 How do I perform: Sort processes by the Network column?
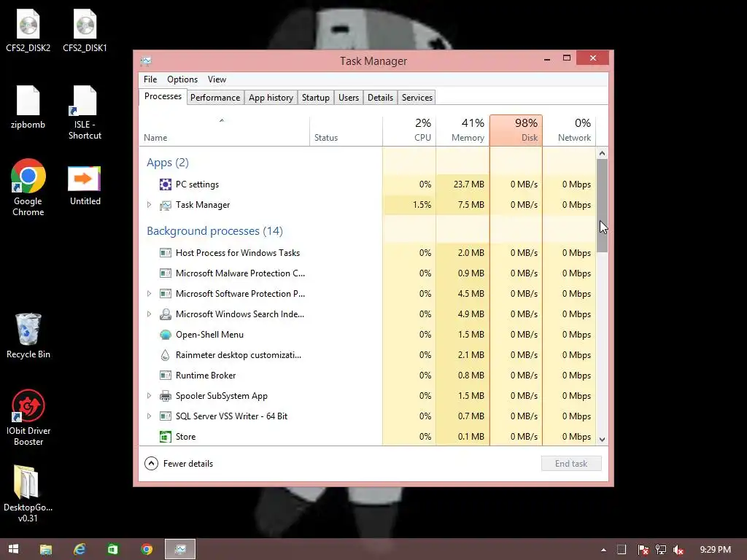coord(569,130)
